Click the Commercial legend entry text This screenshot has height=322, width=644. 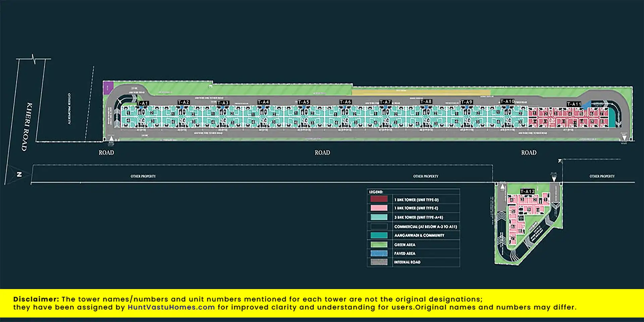pos(425,227)
